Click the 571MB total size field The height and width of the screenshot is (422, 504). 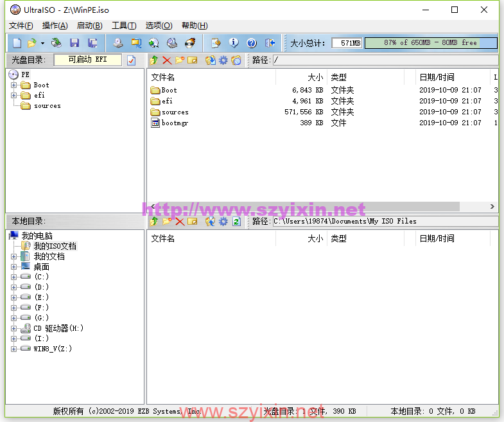pyautogui.click(x=347, y=43)
